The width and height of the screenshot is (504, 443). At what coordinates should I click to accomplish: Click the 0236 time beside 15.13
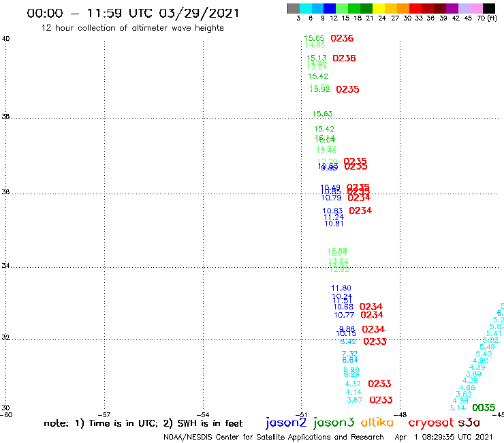[344, 58]
